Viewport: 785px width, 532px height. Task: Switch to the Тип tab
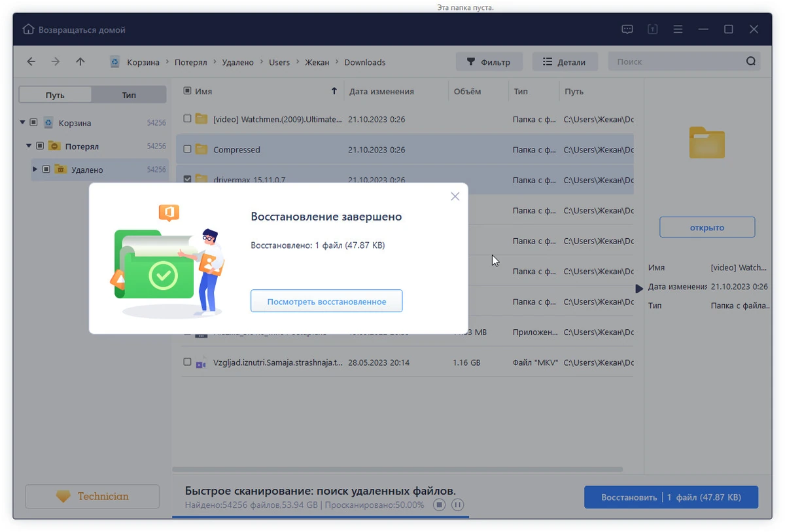[129, 95]
